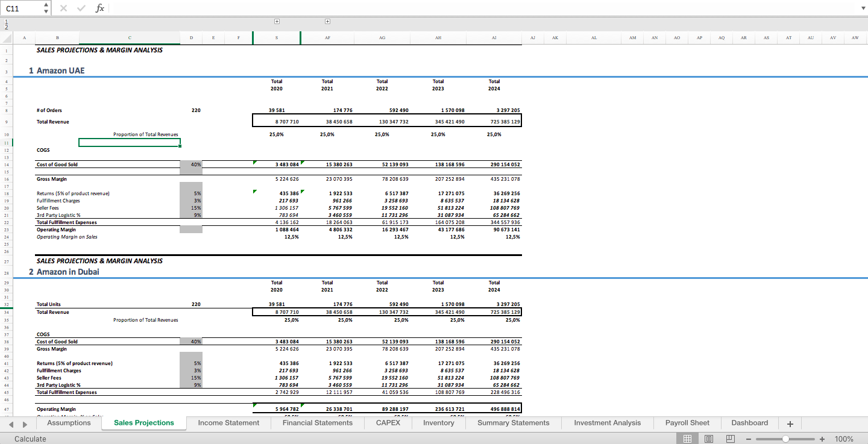The width and height of the screenshot is (868, 444).
Task: Expand the grouped columns above column AF
Action: tap(327, 22)
